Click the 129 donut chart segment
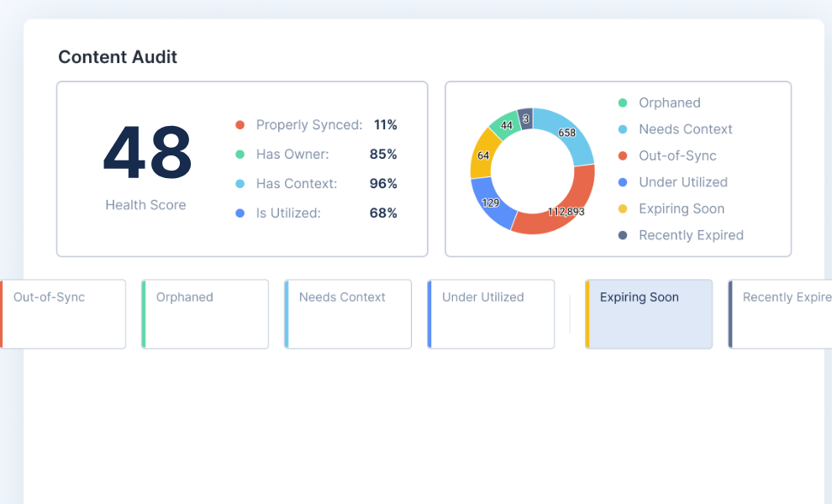Screen dimensions: 832x504 click(x=490, y=202)
